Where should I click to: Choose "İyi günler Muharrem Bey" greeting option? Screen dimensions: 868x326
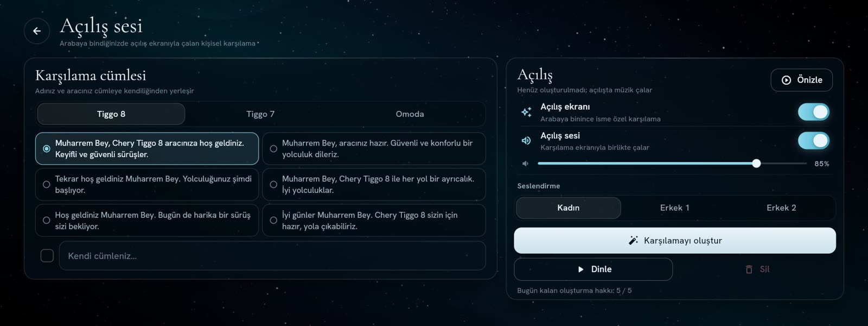pos(374,220)
